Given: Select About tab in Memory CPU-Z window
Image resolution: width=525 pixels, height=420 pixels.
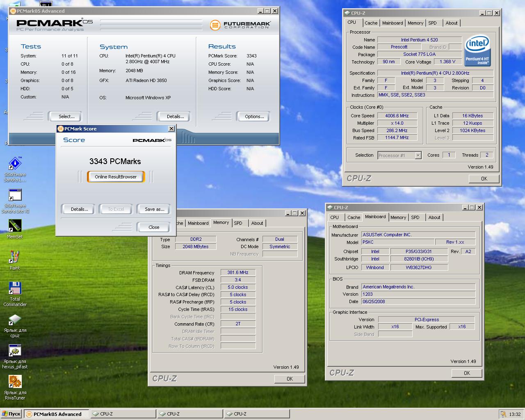Looking at the screenshot, I should tap(257, 223).
